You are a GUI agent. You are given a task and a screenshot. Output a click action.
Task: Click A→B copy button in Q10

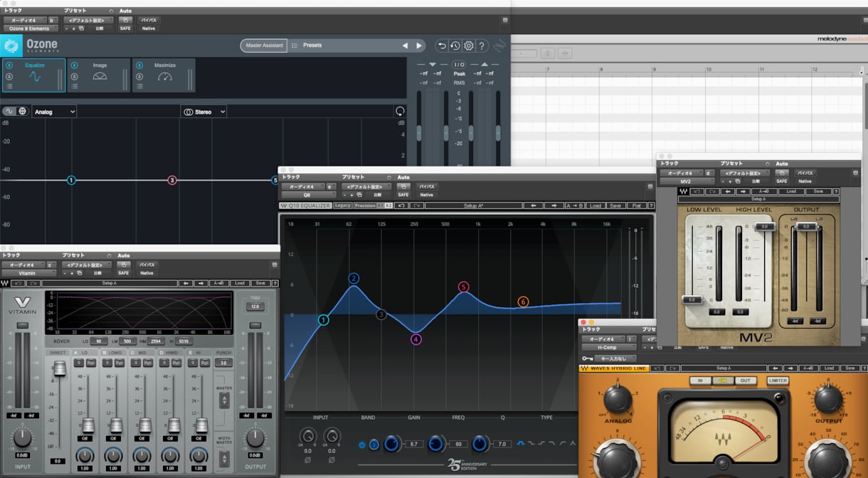(x=574, y=206)
